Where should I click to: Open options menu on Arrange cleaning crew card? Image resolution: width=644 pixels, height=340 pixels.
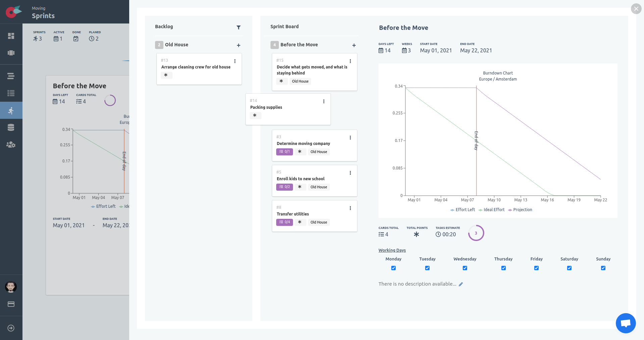pos(235,61)
